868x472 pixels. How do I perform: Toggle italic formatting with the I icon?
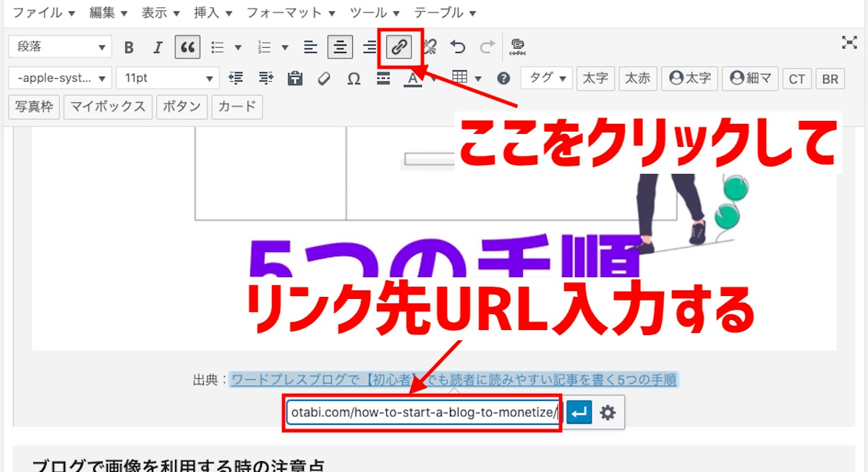pyautogui.click(x=158, y=46)
